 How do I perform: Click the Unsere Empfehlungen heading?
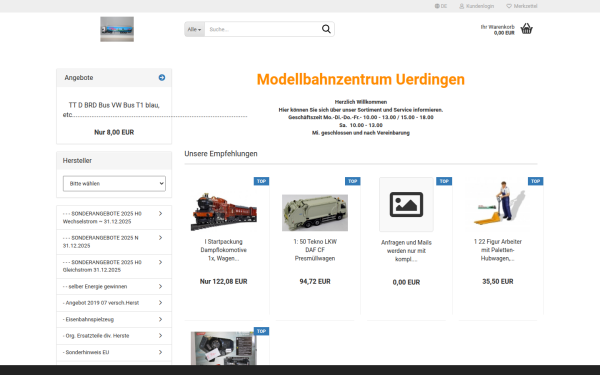pos(221,154)
